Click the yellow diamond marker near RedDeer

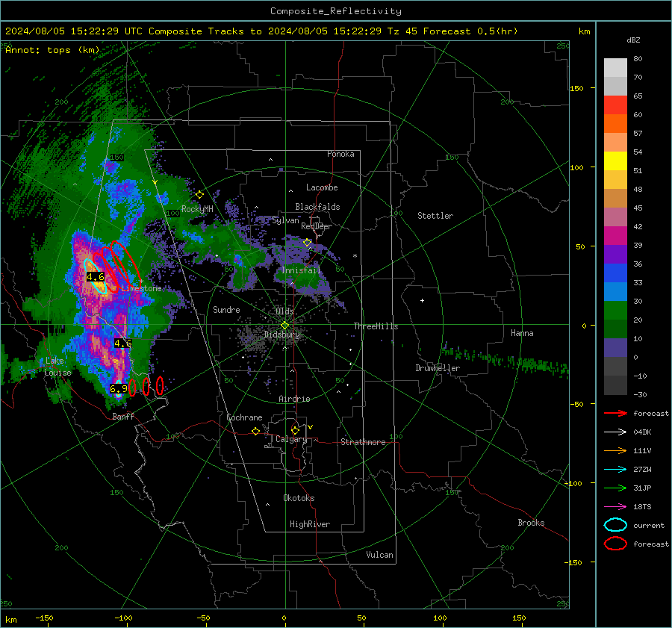coord(307,243)
